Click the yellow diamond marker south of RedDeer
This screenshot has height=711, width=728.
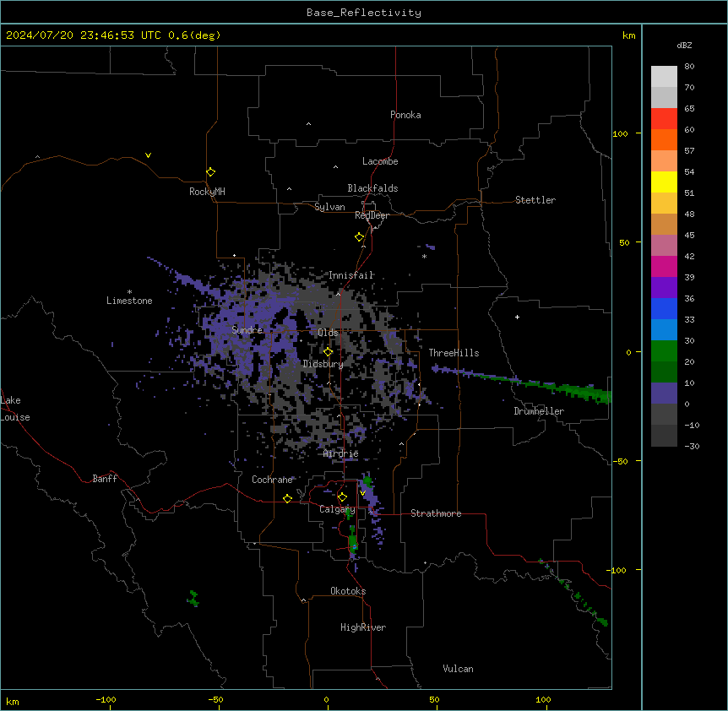tap(360, 237)
